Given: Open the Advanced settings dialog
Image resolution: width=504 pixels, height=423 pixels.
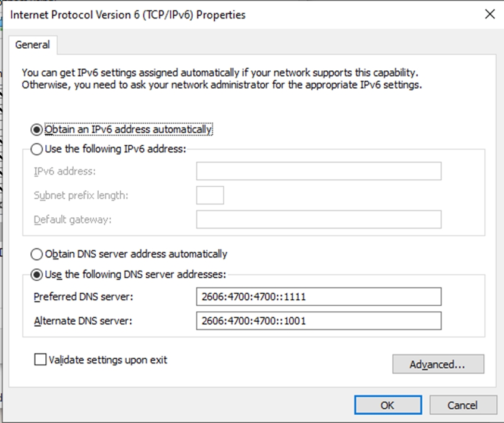Looking at the screenshot, I should point(438,364).
